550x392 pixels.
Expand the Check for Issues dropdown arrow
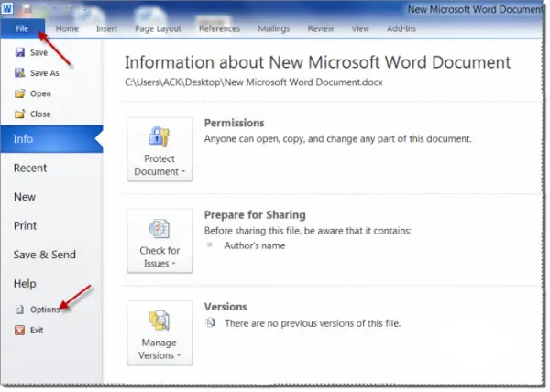pyautogui.click(x=173, y=264)
